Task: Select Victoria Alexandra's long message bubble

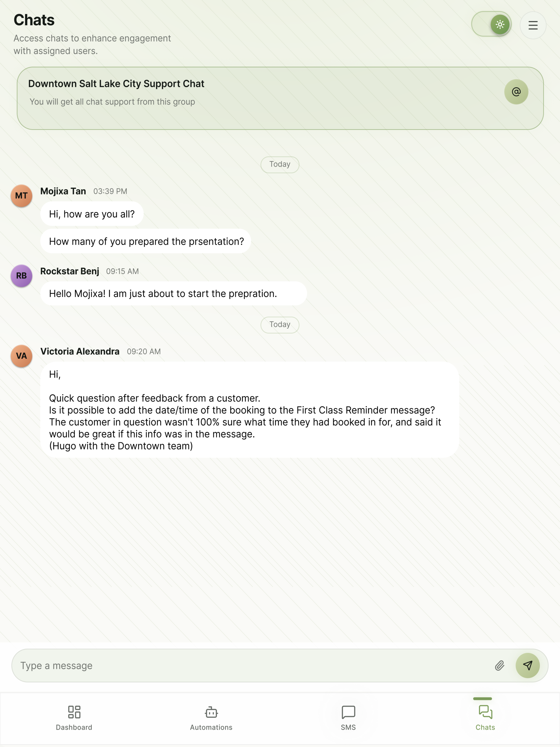Action: click(x=250, y=410)
